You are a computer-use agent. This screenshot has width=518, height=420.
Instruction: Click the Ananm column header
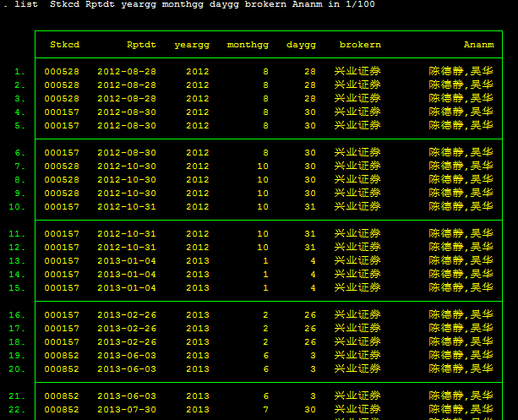coord(479,45)
